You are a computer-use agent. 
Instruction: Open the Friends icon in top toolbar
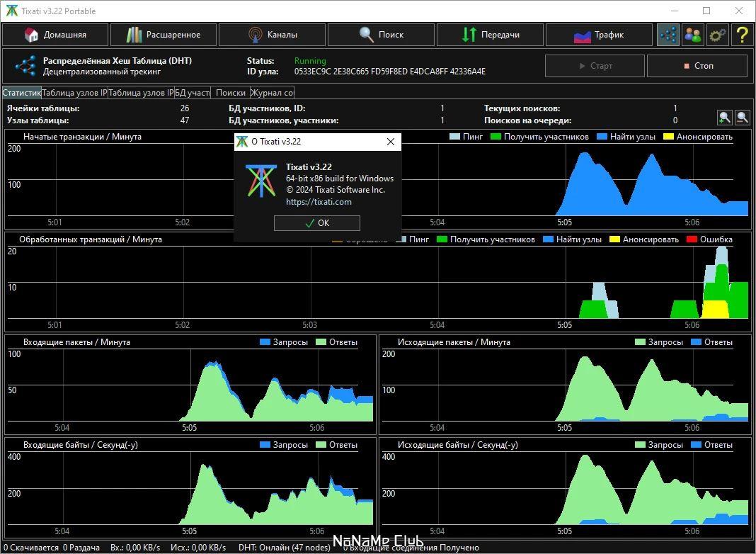point(693,35)
